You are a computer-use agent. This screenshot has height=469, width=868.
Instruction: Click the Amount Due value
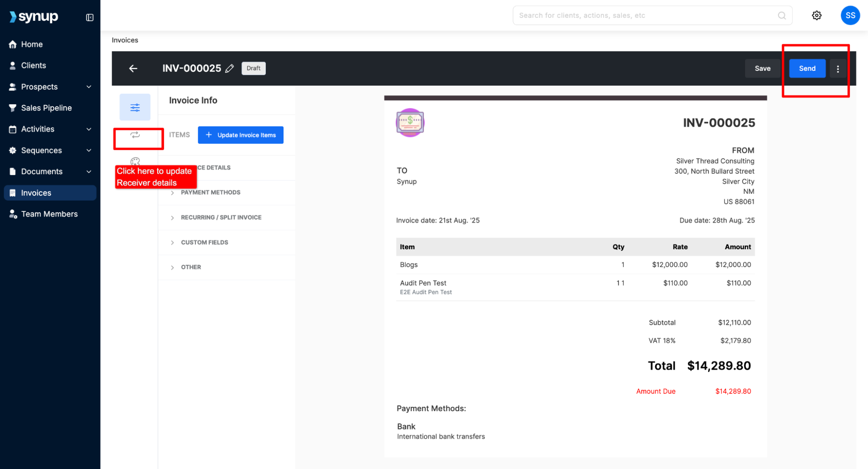click(733, 392)
